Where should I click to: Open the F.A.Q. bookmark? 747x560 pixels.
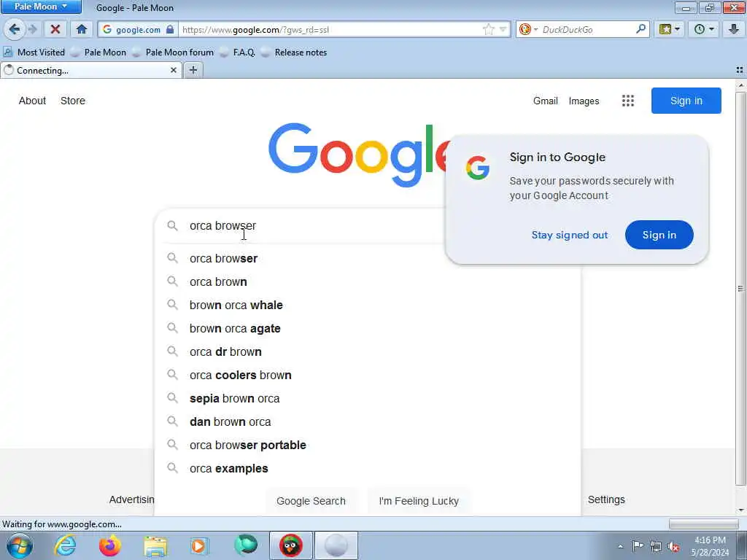pyautogui.click(x=238, y=52)
